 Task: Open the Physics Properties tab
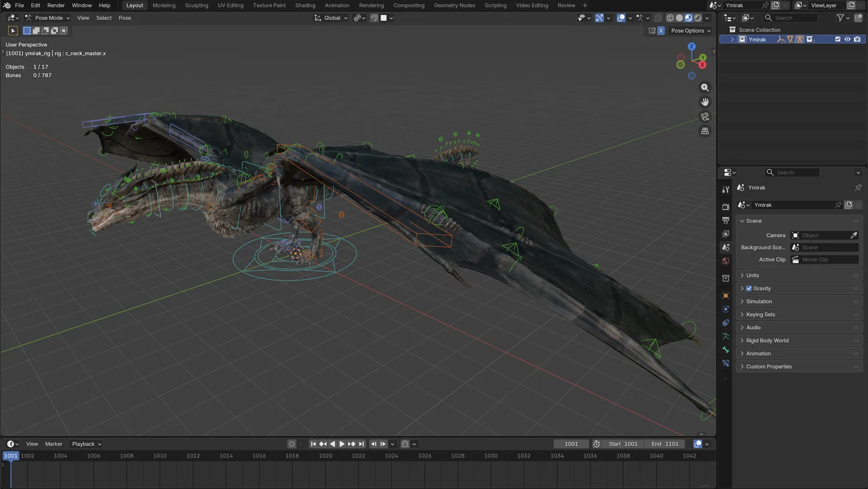click(x=725, y=308)
